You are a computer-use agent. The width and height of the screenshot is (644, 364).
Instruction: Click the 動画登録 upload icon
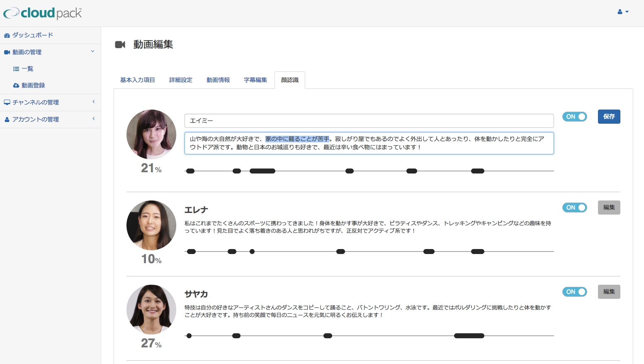point(17,85)
